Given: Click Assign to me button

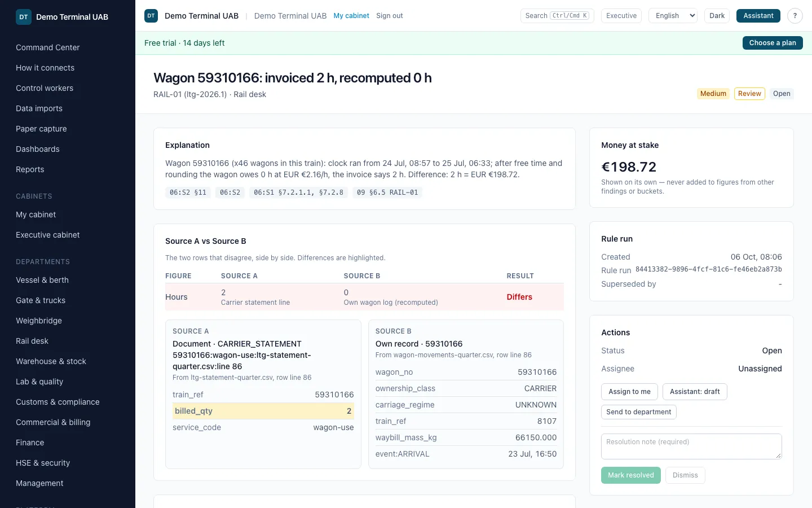Looking at the screenshot, I should [x=629, y=392].
